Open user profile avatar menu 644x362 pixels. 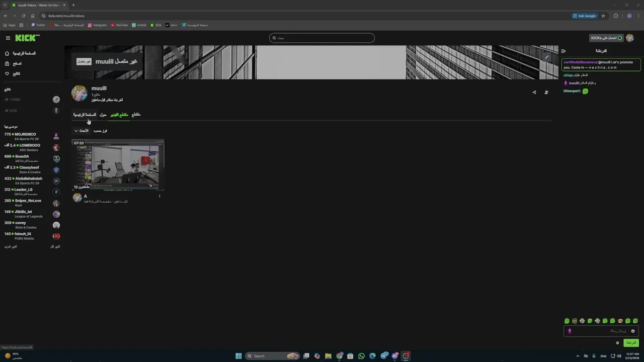tap(629, 38)
